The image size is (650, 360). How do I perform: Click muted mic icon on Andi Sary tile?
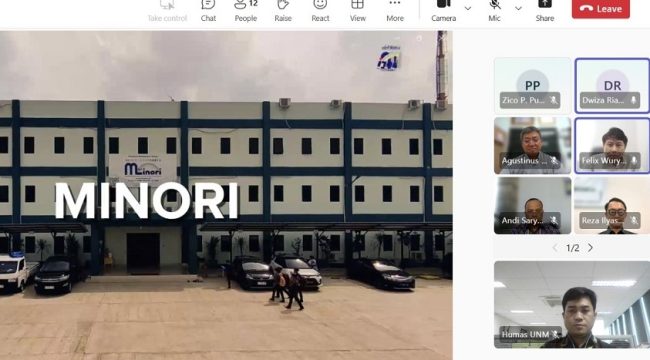tap(553, 220)
